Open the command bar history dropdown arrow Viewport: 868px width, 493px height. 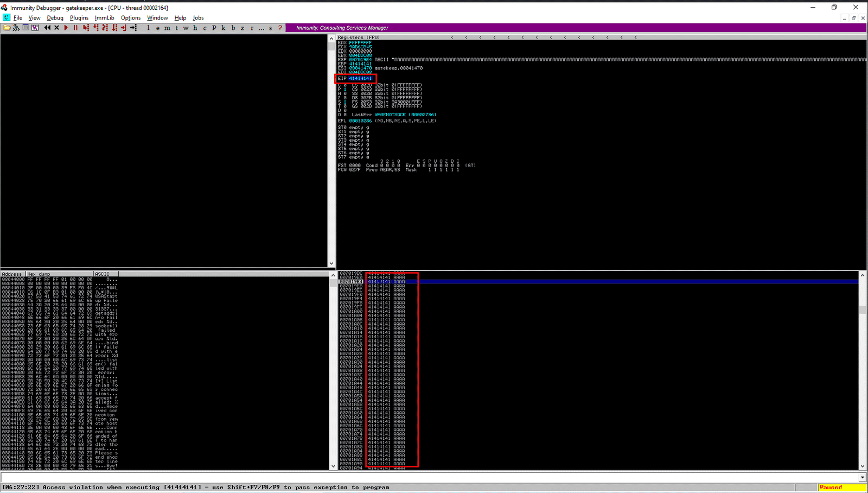pos(863,478)
